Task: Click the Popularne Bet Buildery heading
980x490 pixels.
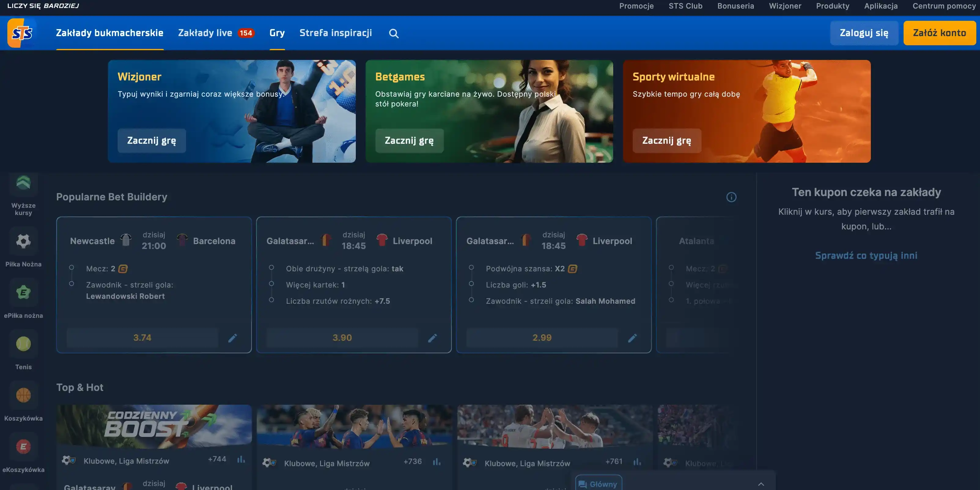Action: click(x=112, y=197)
